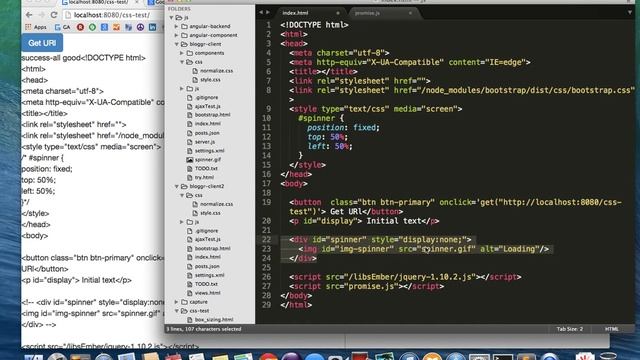Open the CA bookmark in bookmarks bar
The image size is (640, 360).
click(x=62, y=27)
